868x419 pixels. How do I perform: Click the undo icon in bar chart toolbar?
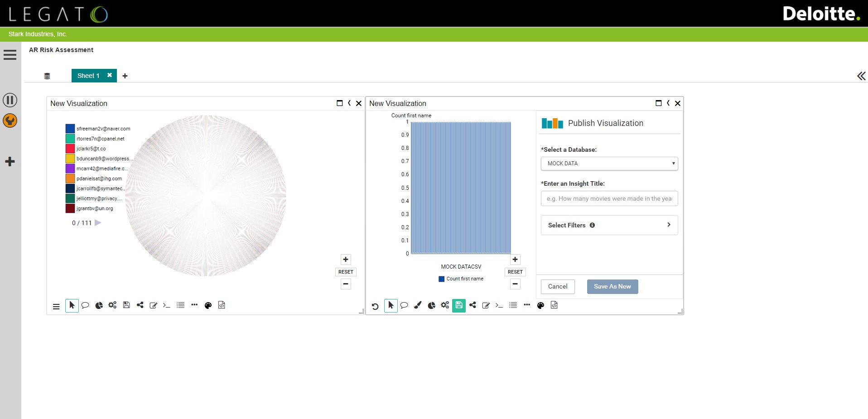375,306
